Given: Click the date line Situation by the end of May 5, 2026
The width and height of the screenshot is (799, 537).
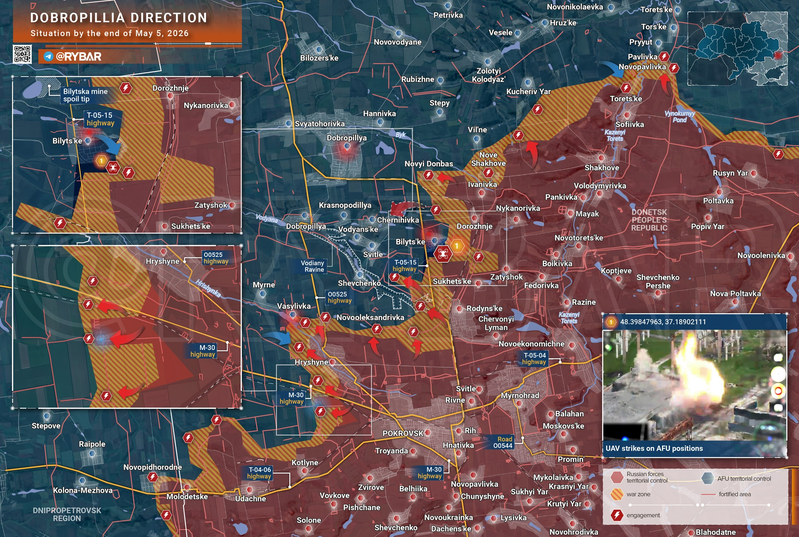Looking at the screenshot, I should coord(110,34).
